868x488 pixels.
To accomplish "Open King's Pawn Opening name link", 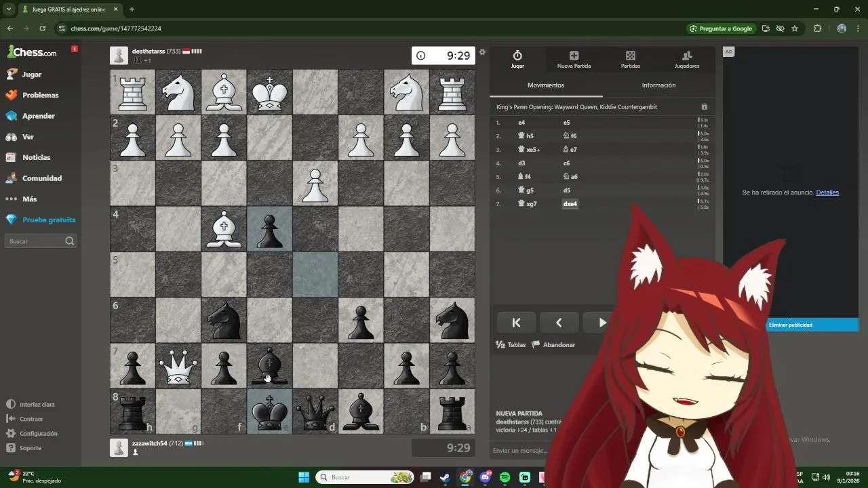I will click(x=576, y=107).
